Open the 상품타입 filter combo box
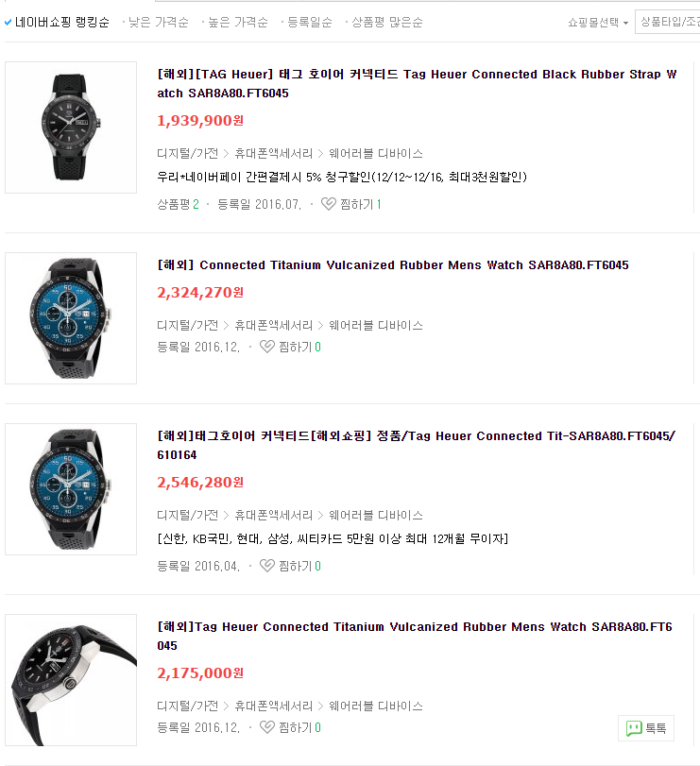The height and width of the screenshot is (766, 700). (x=667, y=22)
